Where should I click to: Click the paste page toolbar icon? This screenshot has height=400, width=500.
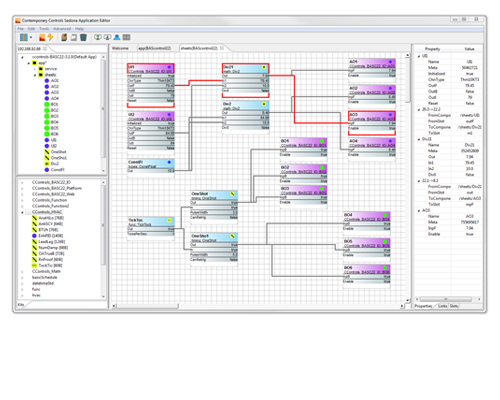pyautogui.click(x=73, y=37)
